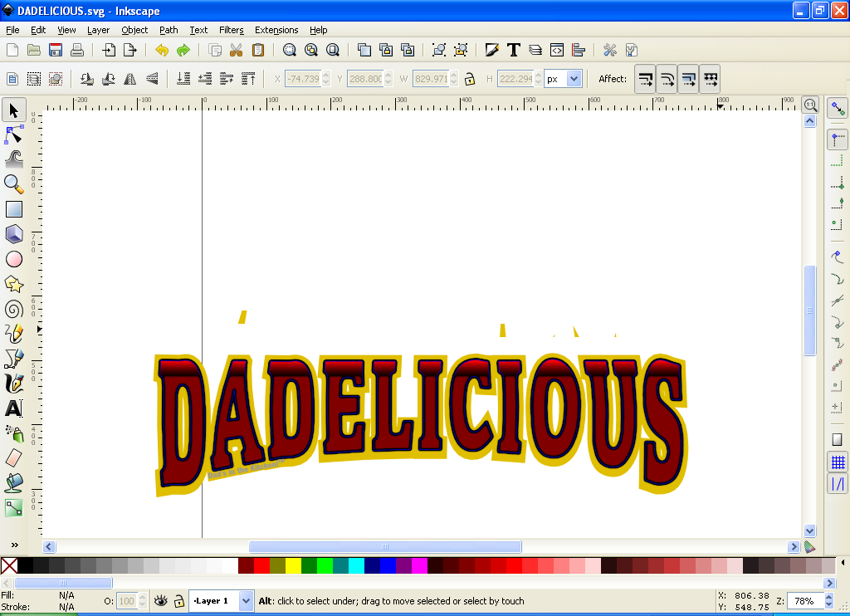Toggle width/height ratio lock

470,79
